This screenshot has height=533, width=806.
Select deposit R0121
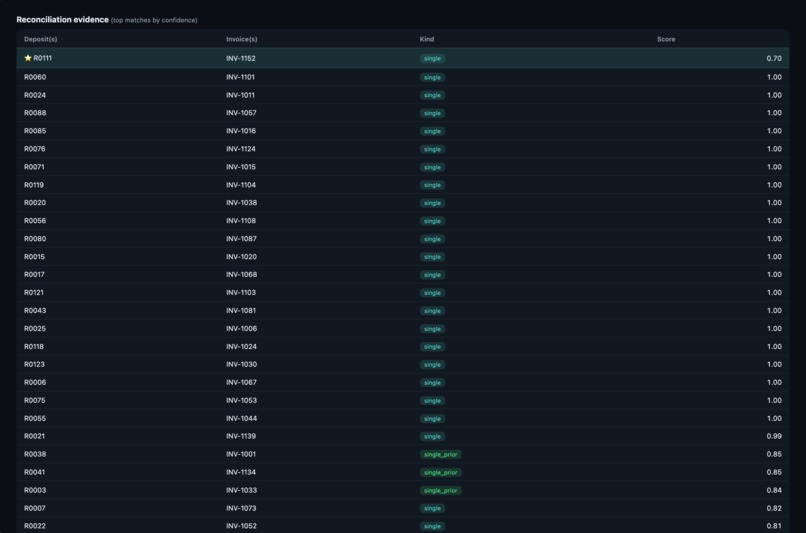tap(34, 292)
